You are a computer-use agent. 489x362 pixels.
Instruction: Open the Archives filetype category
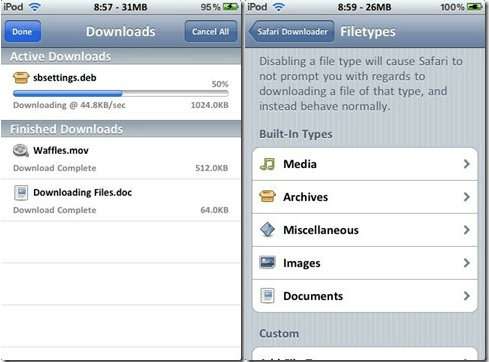pyautogui.click(x=365, y=197)
